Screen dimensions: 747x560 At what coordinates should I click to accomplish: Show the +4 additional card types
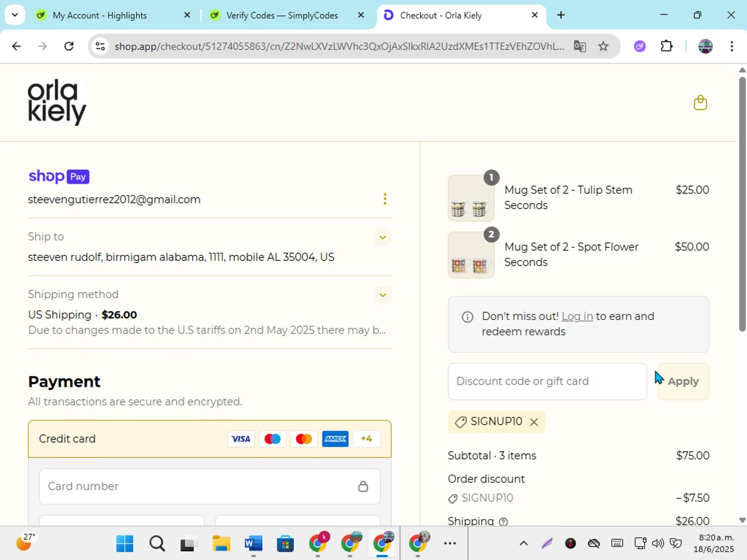(367, 439)
